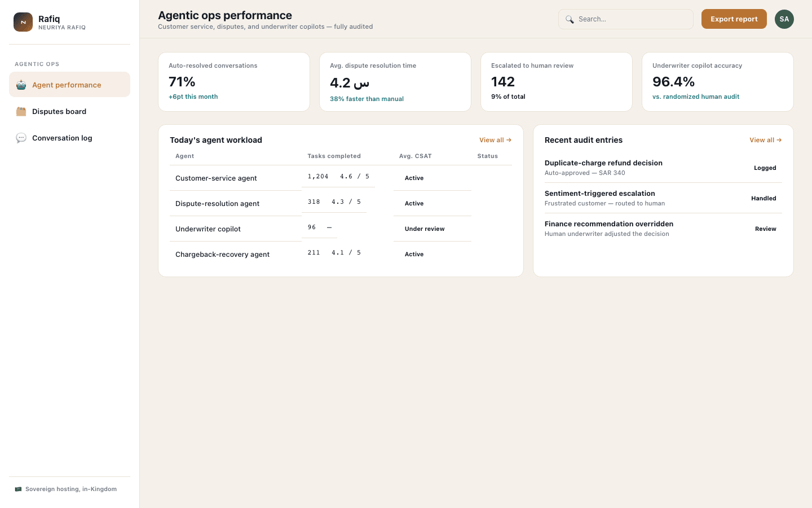The width and height of the screenshot is (812, 508).
Task: Open the SA user avatar
Action: 784,19
